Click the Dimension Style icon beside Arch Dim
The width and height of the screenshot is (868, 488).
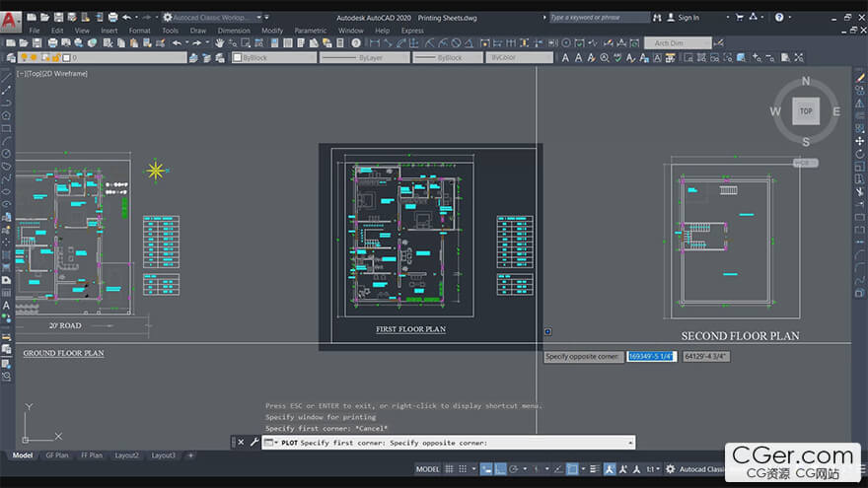[x=718, y=43]
